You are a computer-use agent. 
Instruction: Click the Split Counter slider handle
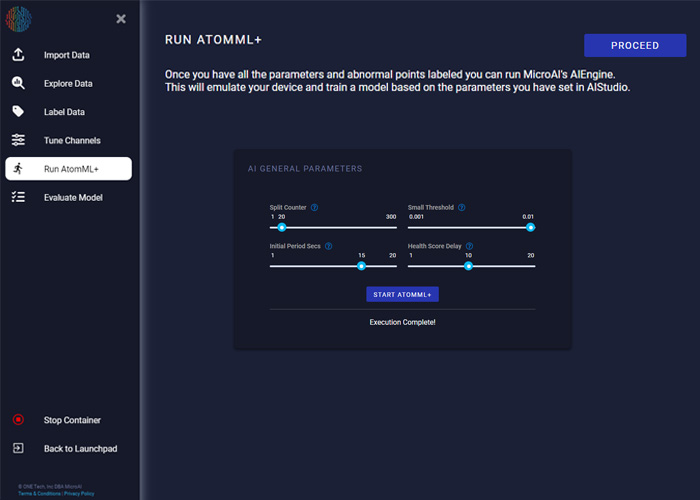point(282,227)
